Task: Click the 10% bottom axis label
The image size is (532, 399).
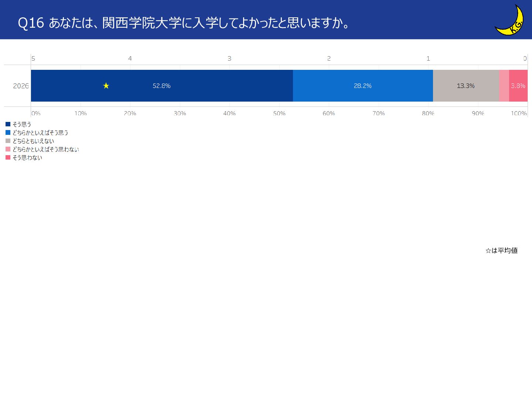Action: click(x=81, y=113)
